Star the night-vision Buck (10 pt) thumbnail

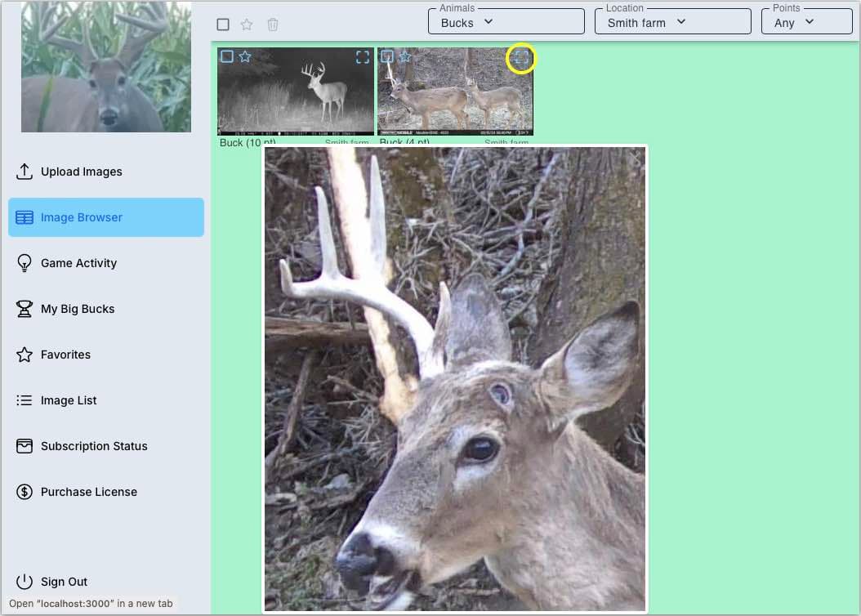245,57
